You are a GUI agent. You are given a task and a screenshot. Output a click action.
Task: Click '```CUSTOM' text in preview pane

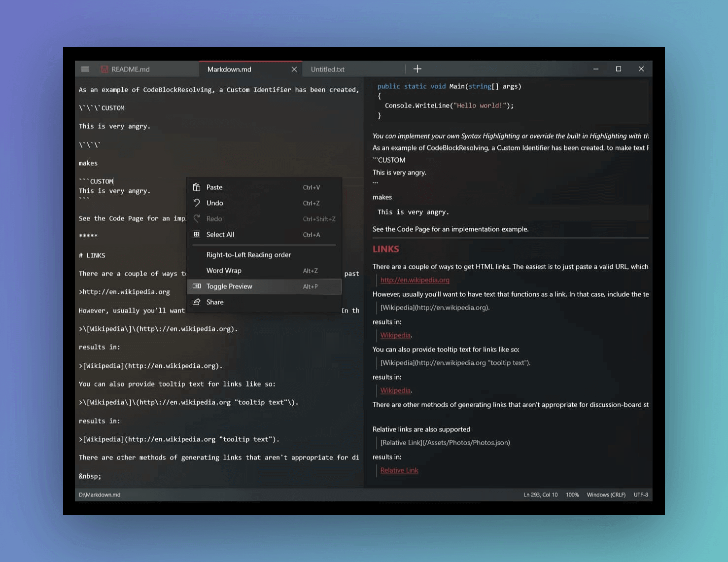point(389,160)
